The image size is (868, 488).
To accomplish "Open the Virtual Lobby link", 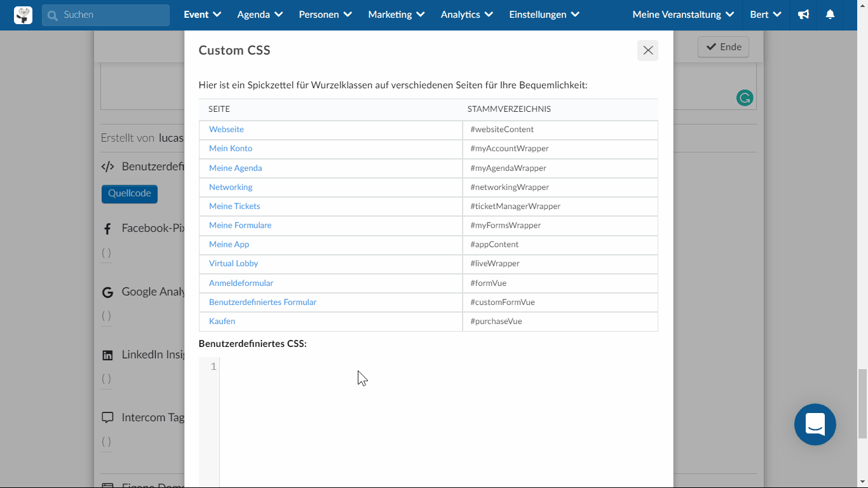I will [233, 264].
